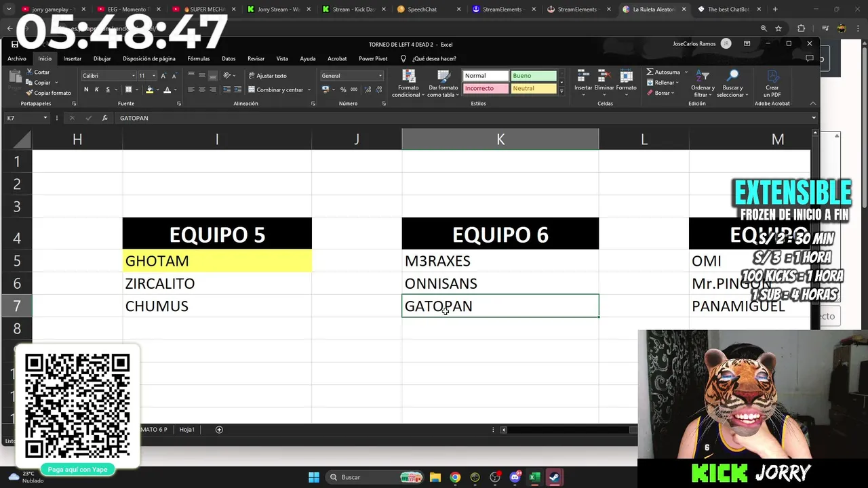The image size is (868, 488).
Task: Click the yellow fill color bucket
Action: coord(150,89)
